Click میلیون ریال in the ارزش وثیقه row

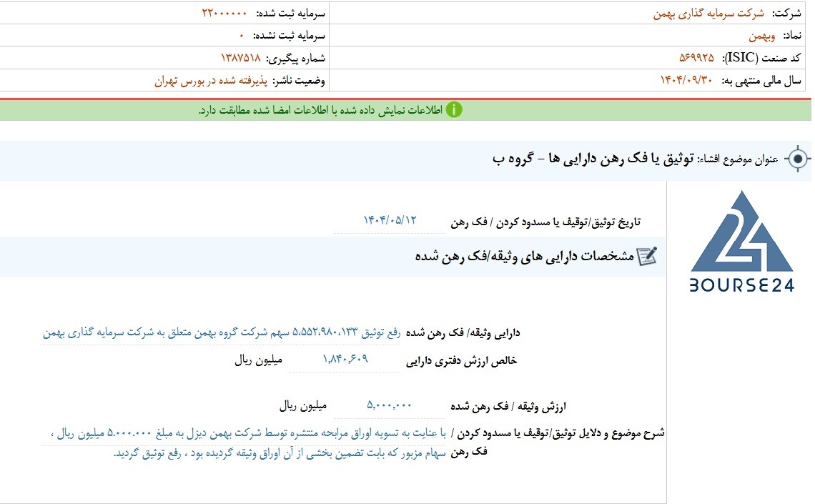(303, 406)
